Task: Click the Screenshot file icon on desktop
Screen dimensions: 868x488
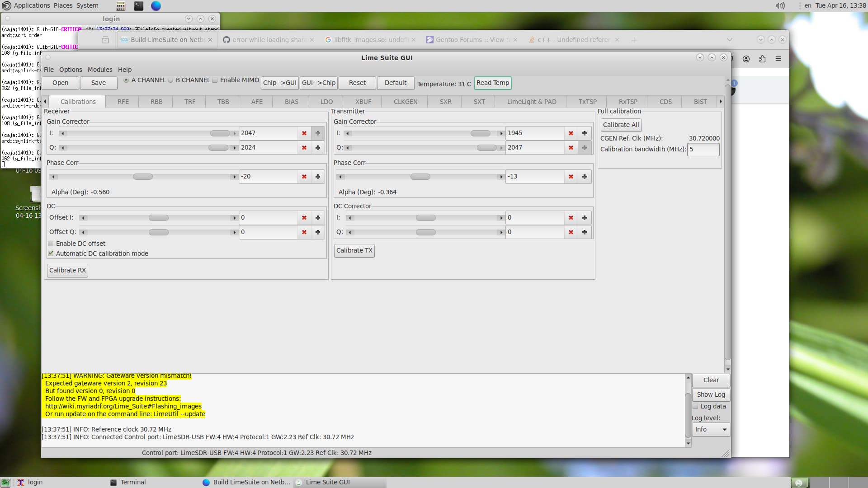Action: click(x=35, y=194)
